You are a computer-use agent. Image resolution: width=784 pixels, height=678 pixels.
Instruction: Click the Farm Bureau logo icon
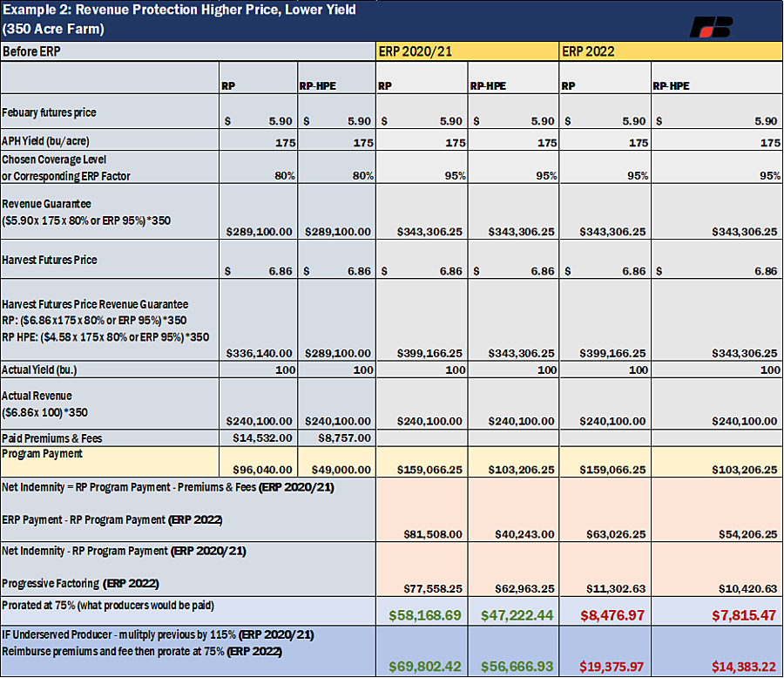tap(712, 27)
